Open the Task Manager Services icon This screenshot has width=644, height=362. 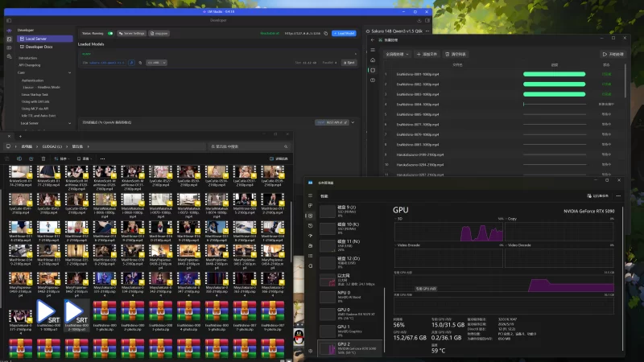(x=310, y=266)
